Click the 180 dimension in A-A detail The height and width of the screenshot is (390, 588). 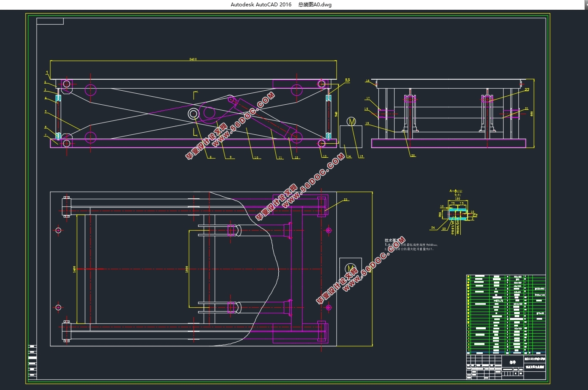(457, 198)
